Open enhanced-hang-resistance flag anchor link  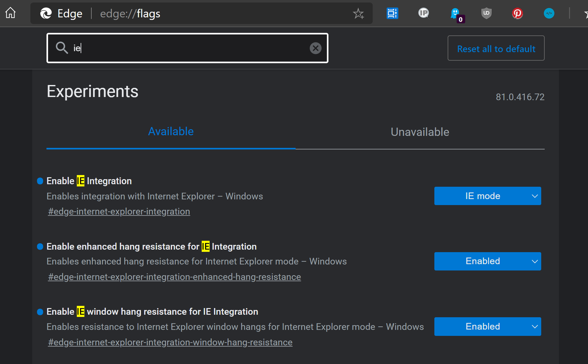[174, 277]
